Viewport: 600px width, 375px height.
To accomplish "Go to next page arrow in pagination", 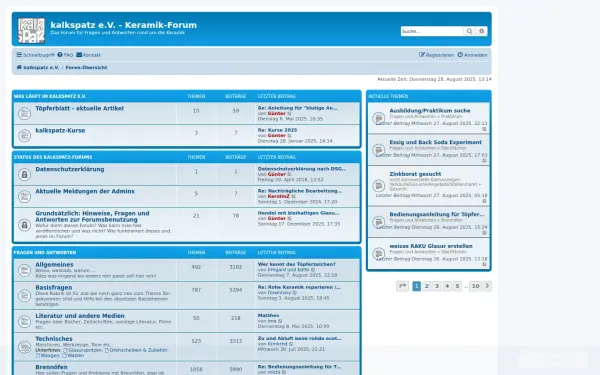I will (x=487, y=286).
